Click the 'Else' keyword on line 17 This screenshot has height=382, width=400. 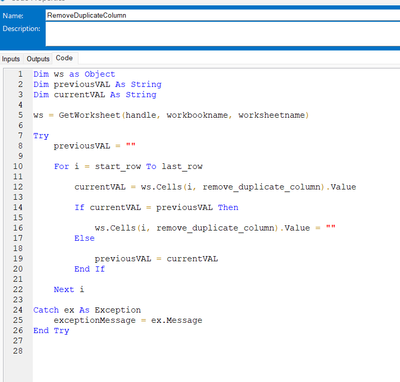[84, 238]
